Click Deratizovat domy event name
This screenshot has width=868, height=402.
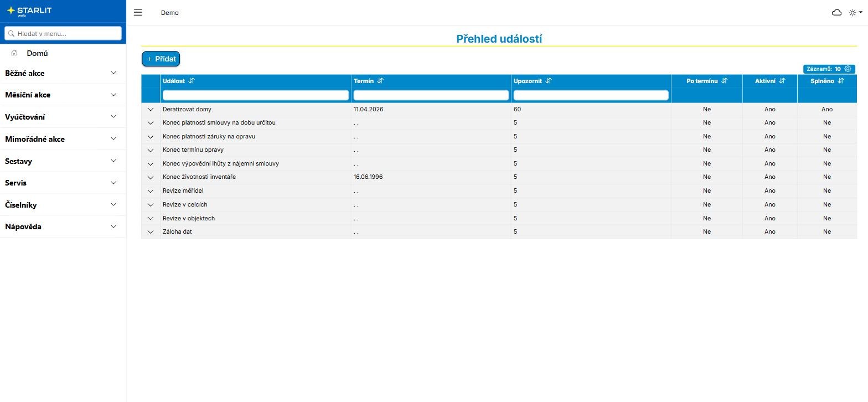click(x=187, y=110)
